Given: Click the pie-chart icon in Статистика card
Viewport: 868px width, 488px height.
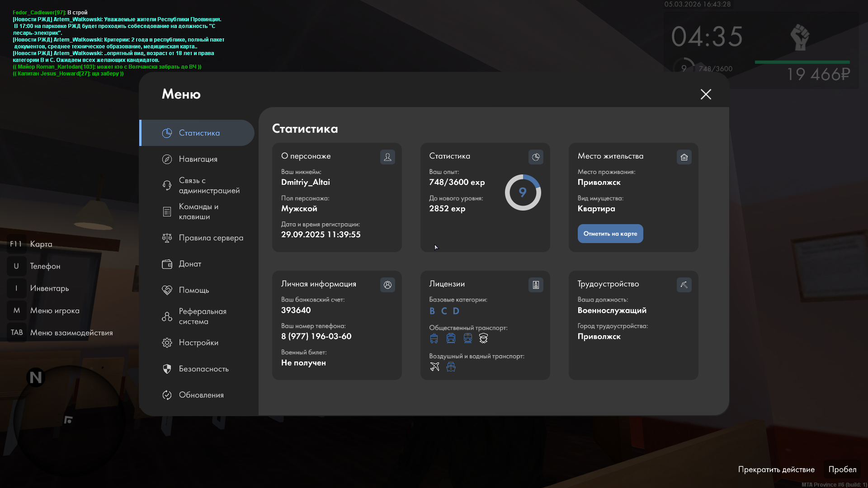Looking at the screenshot, I should [x=536, y=157].
